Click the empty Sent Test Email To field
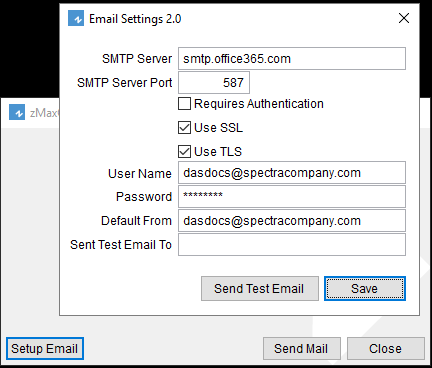 (x=292, y=245)
